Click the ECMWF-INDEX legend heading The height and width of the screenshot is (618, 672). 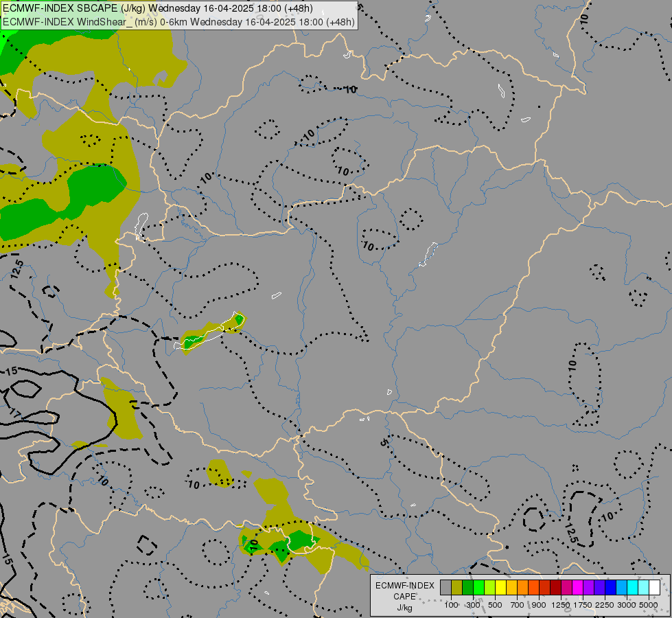click(x=405, y=586)
